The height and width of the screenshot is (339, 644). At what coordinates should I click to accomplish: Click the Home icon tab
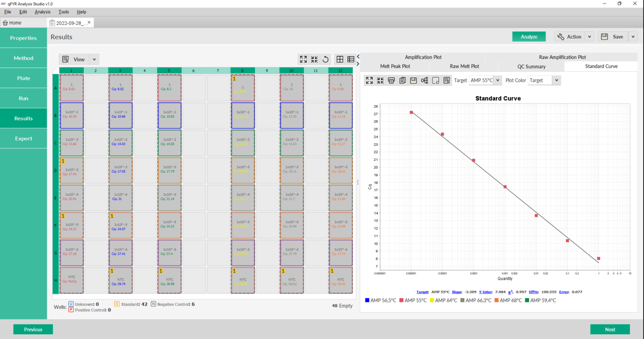(x=12, y=23)
